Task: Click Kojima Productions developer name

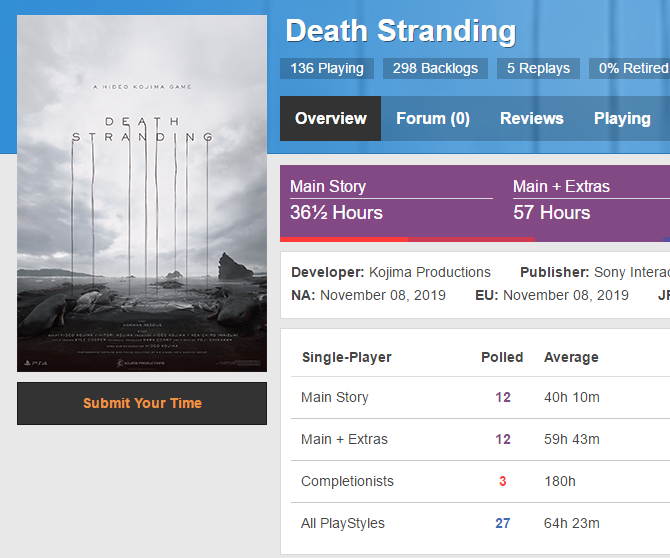Action: 429,272
